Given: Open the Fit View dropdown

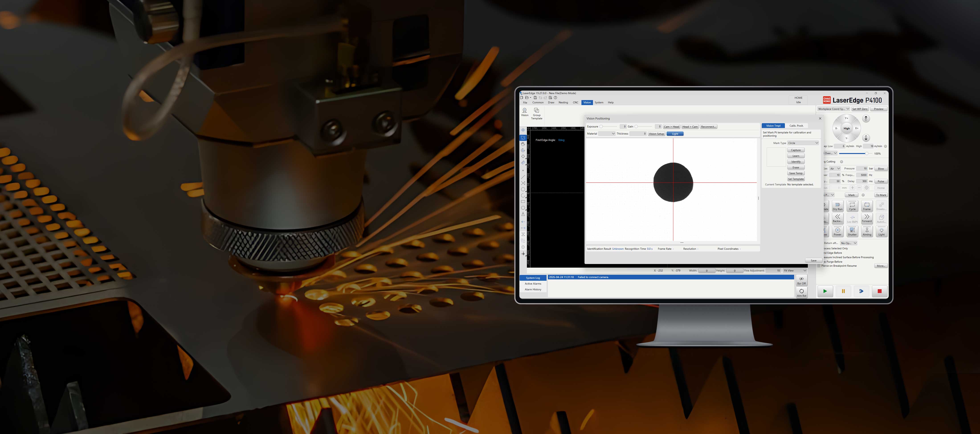Looking at the screenshot, I should pyautogui.click(x=795, y=270).
